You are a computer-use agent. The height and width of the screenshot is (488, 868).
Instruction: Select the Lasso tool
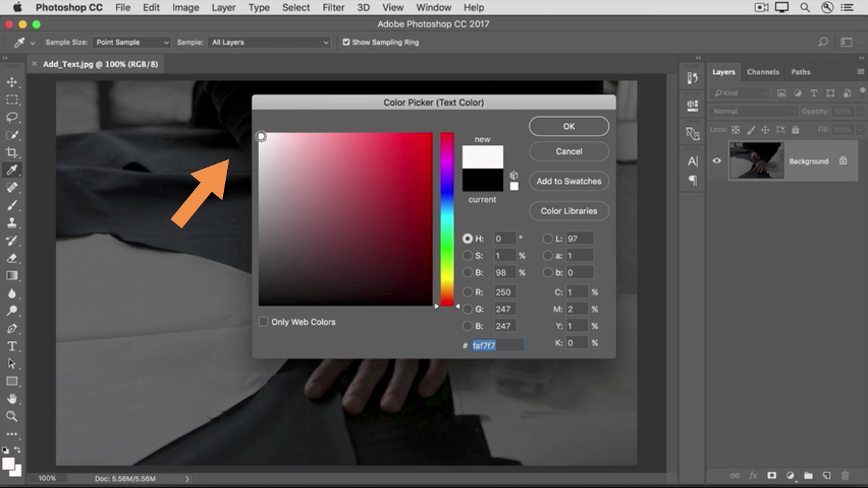coord(12,117)
